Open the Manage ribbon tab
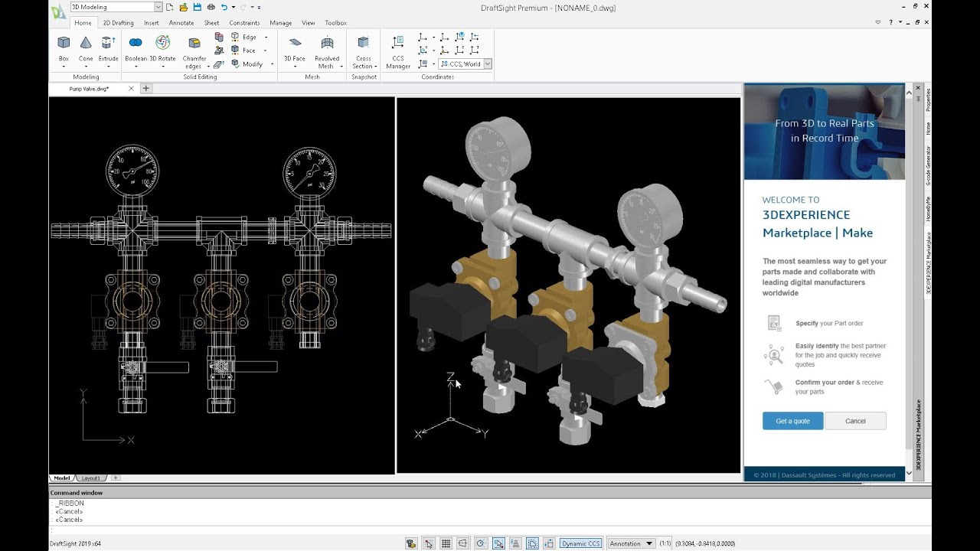 [x=280, y=23]
